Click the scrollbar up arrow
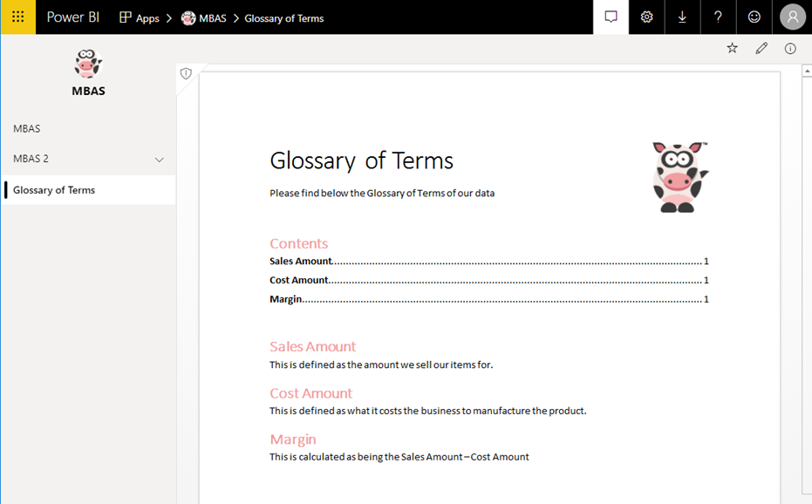812x504 pixels. click(807, 72)
